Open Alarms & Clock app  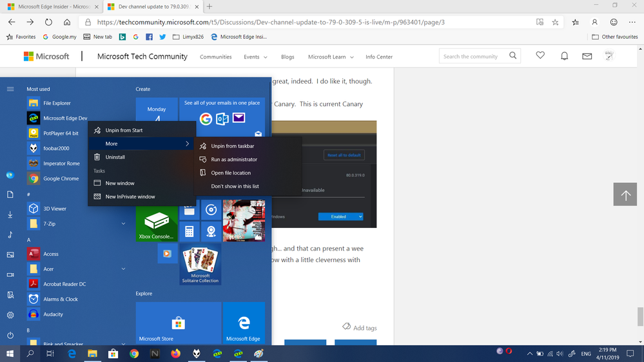(x=61, y=300)
